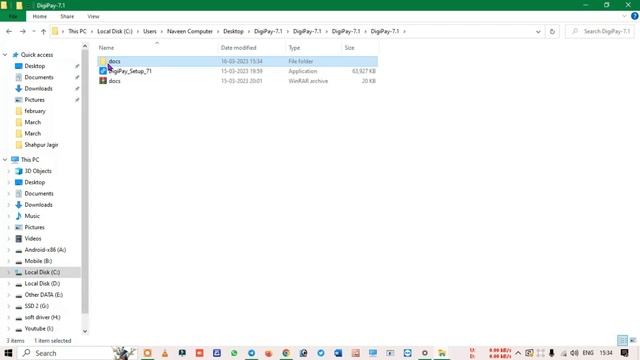Screen dimensions: 640x360
Task: Open Documents under Quick access
Action: 39,78
